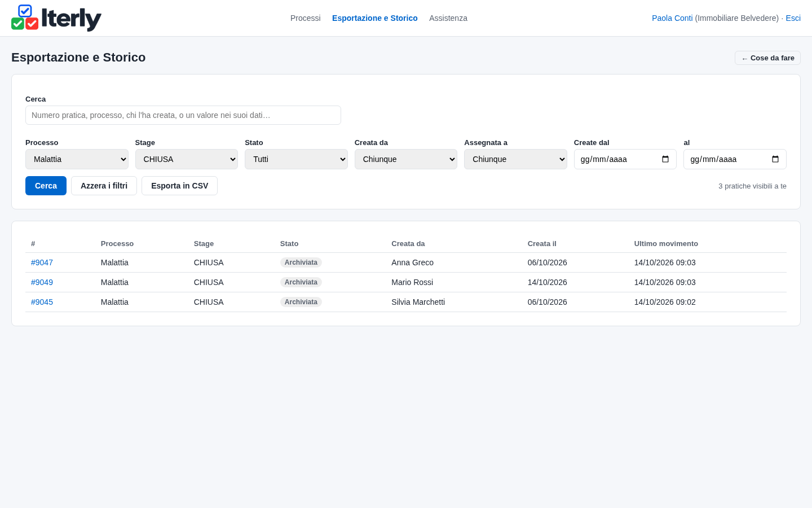Open pratica #9049
812x508 pixels.
[x=42, y=282]
